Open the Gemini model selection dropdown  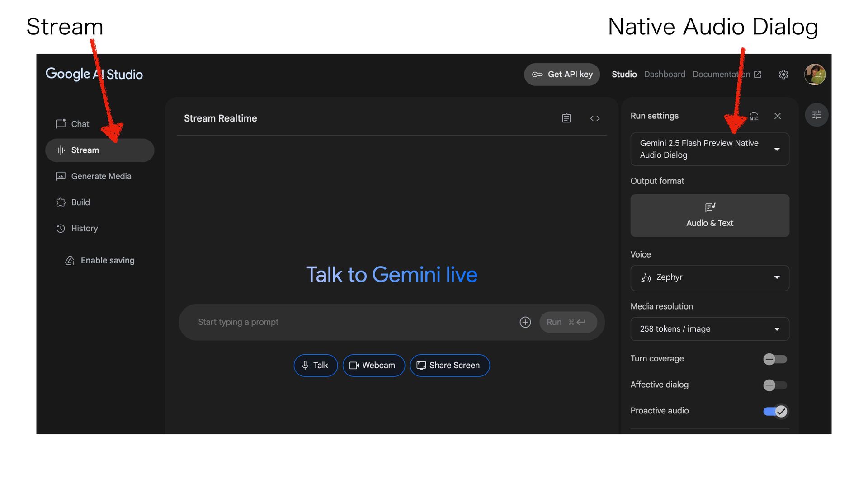(709, 149)
